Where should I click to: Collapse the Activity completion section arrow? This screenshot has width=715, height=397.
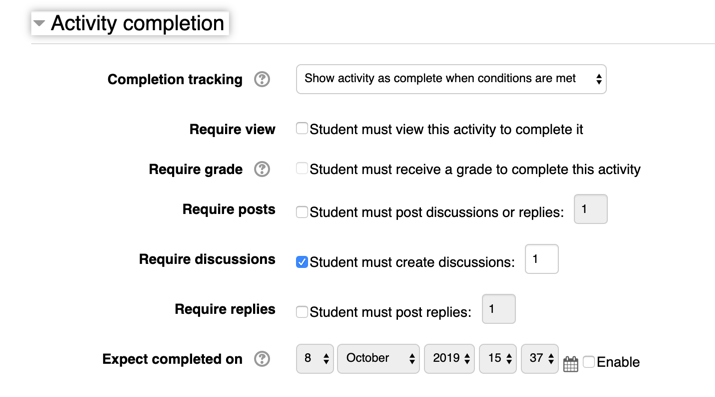pyautogui.click(x=39, y=23)
